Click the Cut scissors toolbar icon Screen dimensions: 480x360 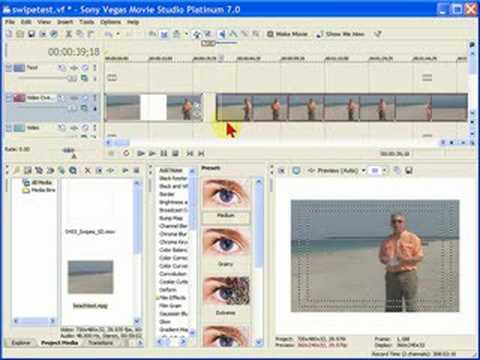click(69, 34)
